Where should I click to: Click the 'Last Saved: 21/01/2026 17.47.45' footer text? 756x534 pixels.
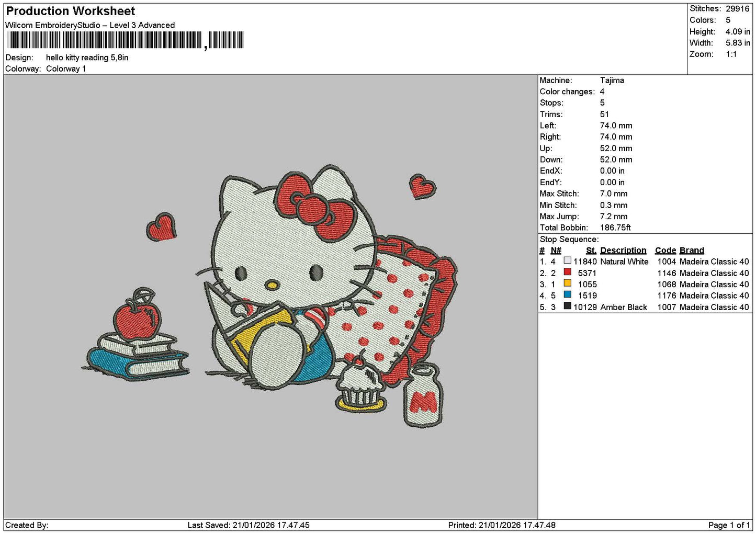[x=249, y=525]
